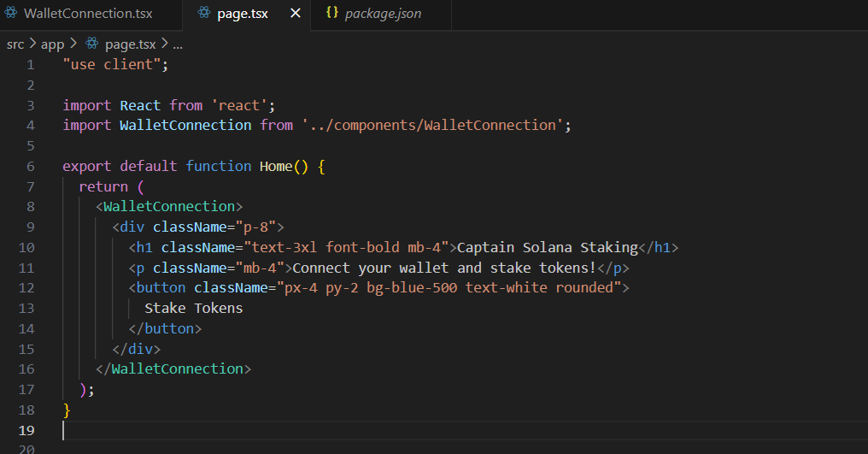Click the Home function name

pos(276,167)
